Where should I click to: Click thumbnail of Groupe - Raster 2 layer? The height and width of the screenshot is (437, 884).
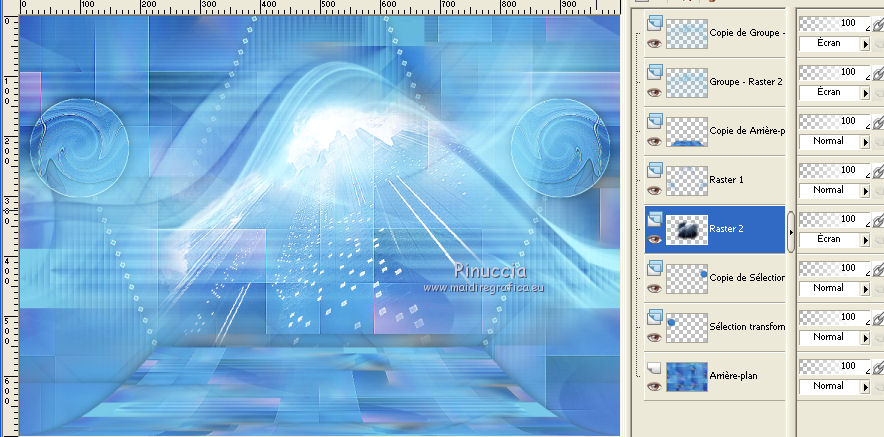pos(687,83)
